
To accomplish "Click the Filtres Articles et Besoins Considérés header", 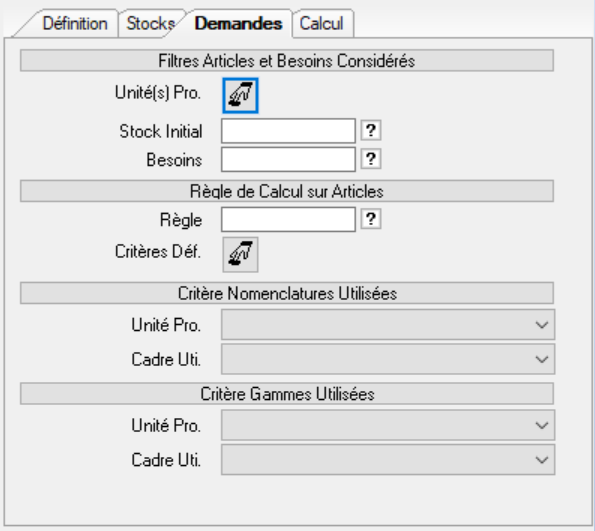I will coord(287,61).
